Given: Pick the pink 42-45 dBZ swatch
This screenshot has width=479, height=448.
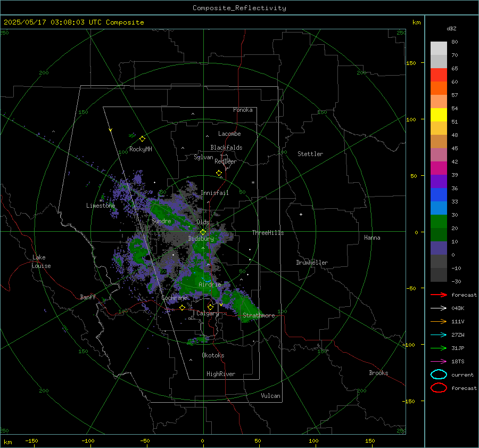Looking at the screenshot, I should pyautogui.click(x=439, y=155).
